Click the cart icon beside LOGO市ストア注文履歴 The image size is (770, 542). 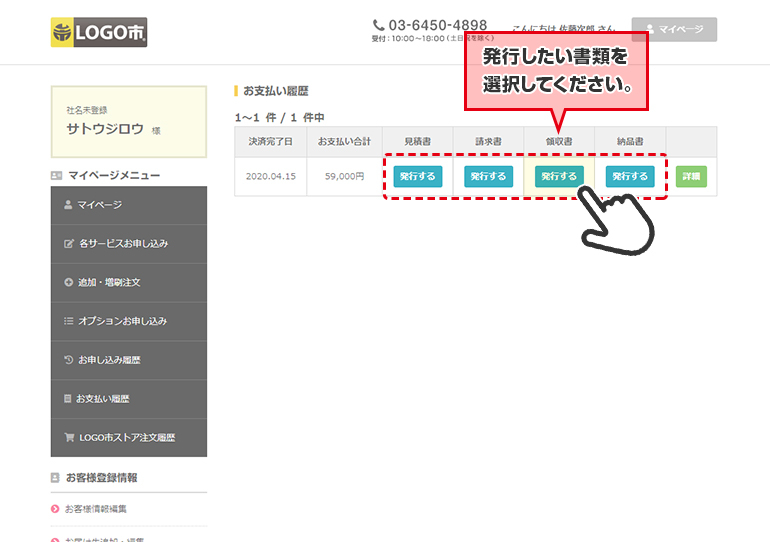(69, 437)
